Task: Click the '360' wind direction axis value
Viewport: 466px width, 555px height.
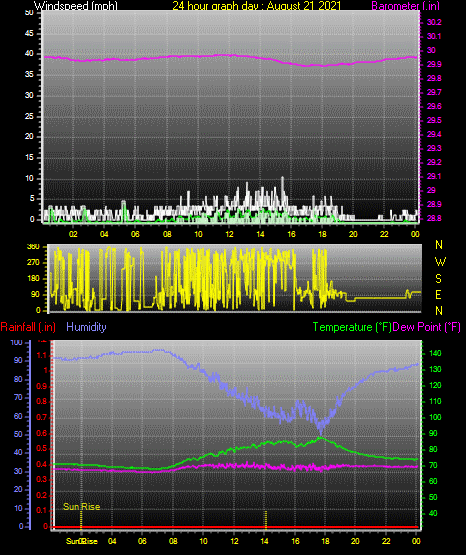Action: tap(33, 247)
